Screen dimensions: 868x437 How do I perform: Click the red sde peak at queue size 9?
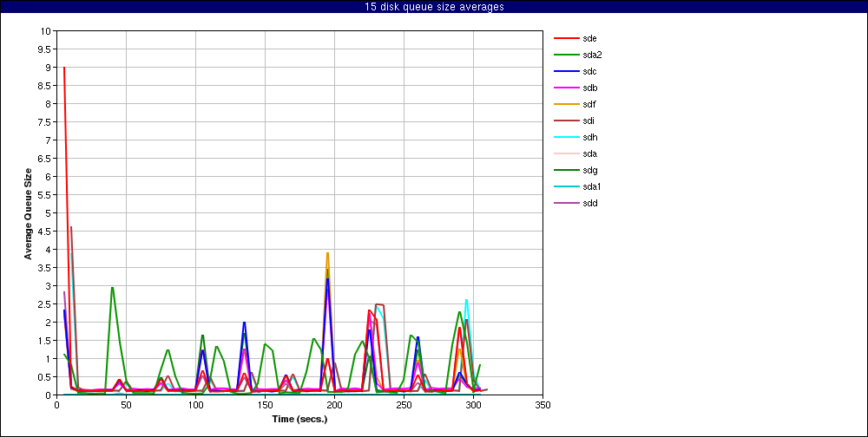point(64,68)
